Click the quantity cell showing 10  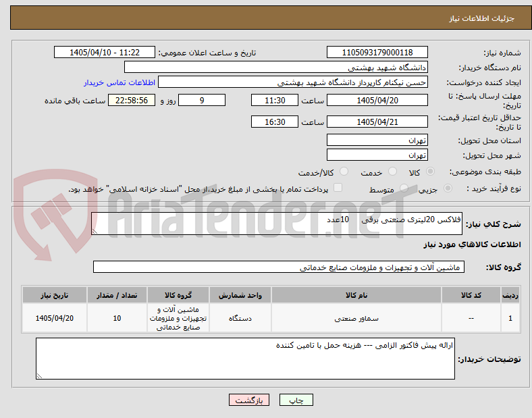(x=117, y=318)
